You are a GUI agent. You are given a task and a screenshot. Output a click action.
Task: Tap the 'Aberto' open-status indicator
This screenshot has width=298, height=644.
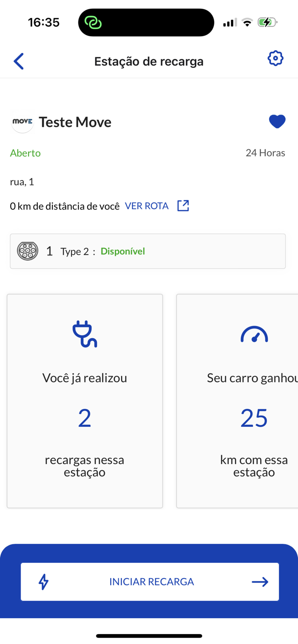tap(25, 153)
